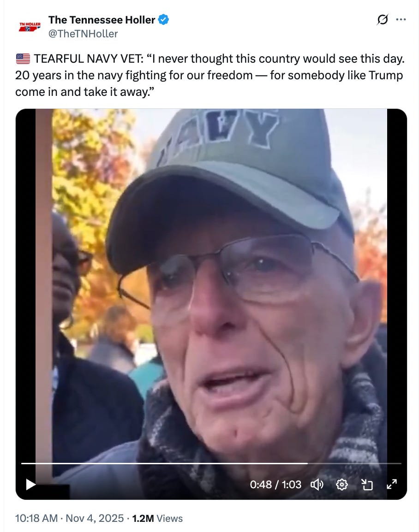This screenshot has height=532, width=419.
Task: Seek along the video progress bar
Action: coord(211,463)
